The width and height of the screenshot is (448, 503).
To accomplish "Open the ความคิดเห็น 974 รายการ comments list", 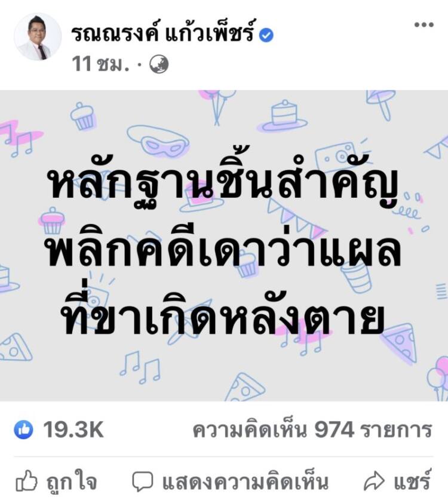I will (312, 430).
